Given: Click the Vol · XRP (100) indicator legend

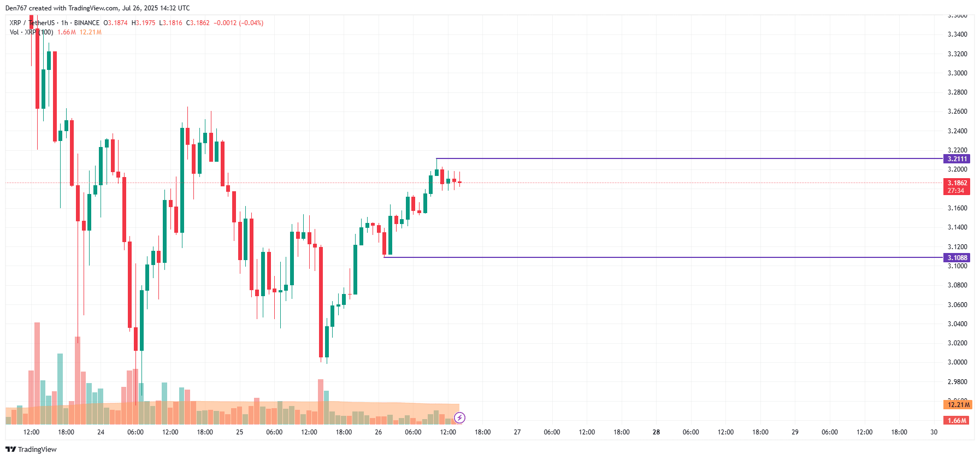Looking at the screenshot, I should [31, 32].
